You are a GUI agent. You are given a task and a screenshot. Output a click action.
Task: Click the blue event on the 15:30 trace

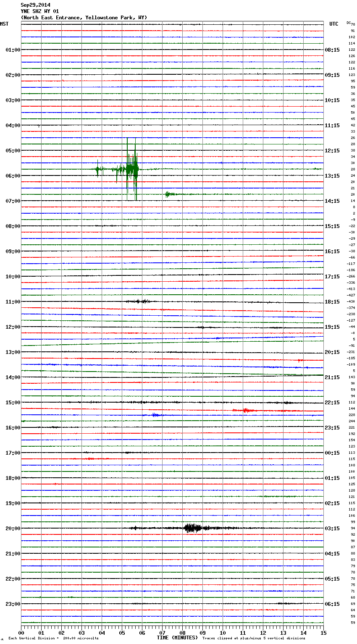pos(154,415)
